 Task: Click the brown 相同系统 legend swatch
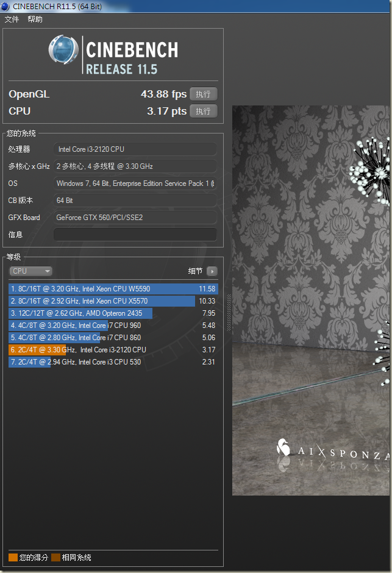[56, 557]
